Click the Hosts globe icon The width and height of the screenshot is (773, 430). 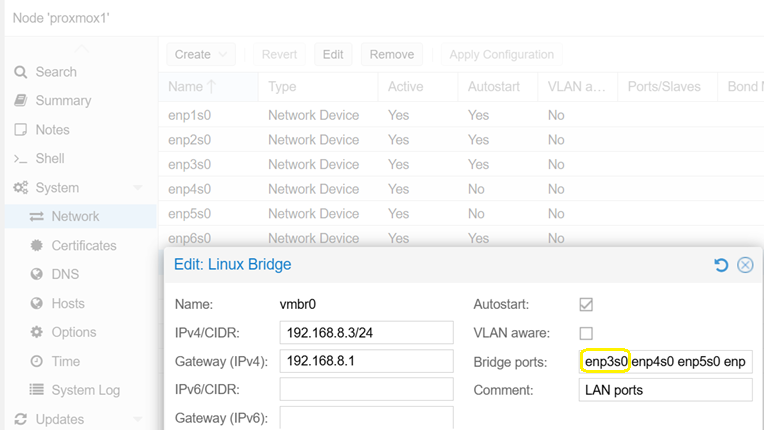(x=36, y=303)
